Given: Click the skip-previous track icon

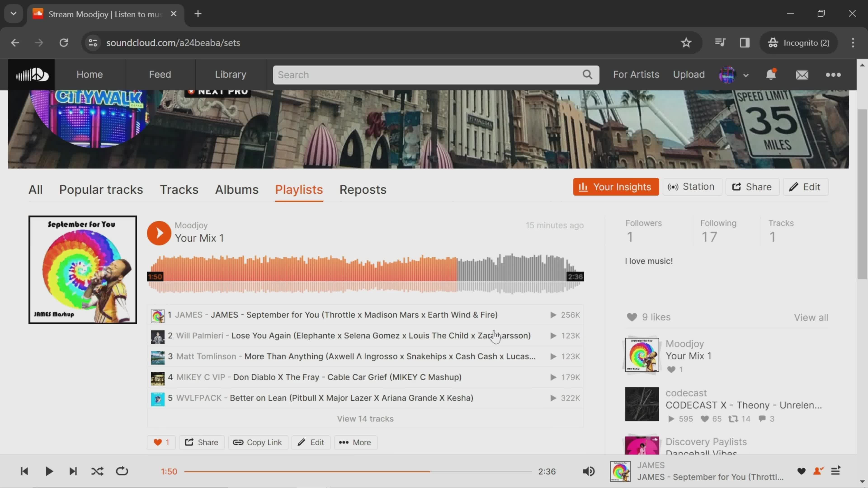Looking at the screenshot, I should tap(24, 471).
